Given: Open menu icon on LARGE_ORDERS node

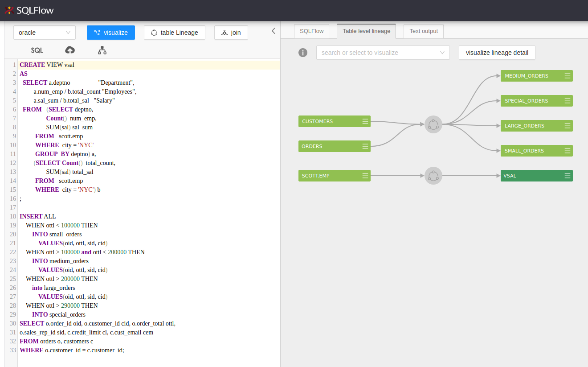Looking at the screenshot, I should coord(568,126).
